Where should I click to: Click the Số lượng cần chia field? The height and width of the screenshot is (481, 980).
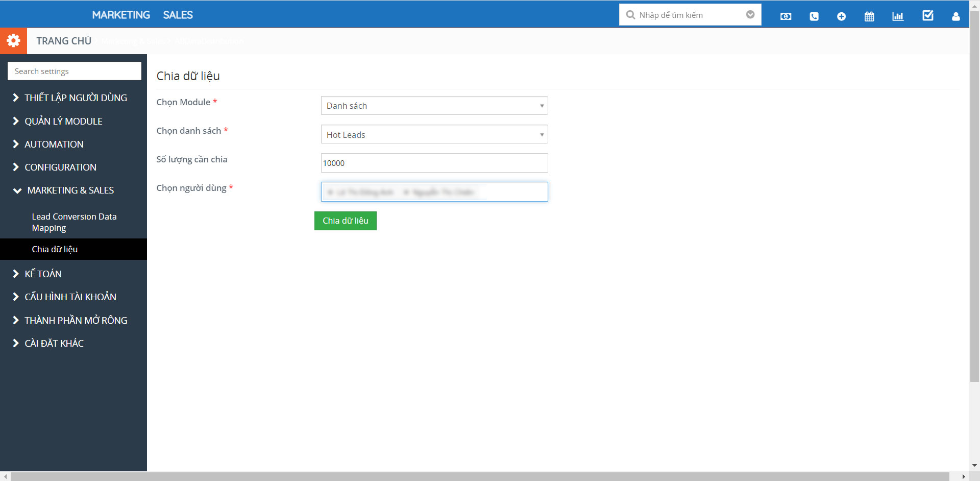coord(434,163)
